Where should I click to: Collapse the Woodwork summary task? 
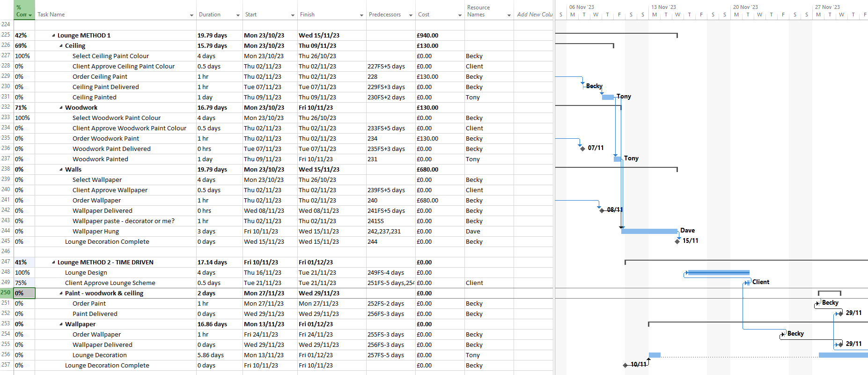[61, 108]
